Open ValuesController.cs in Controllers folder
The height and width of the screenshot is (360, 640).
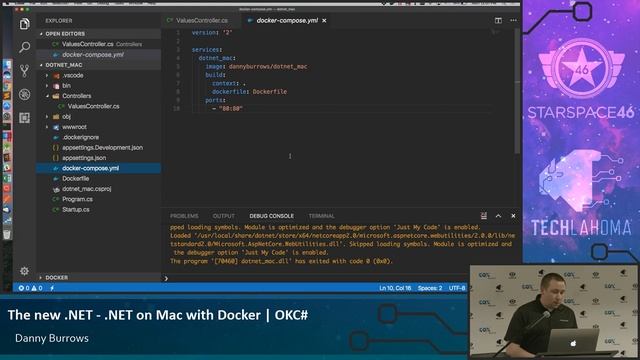coord(99,106)
